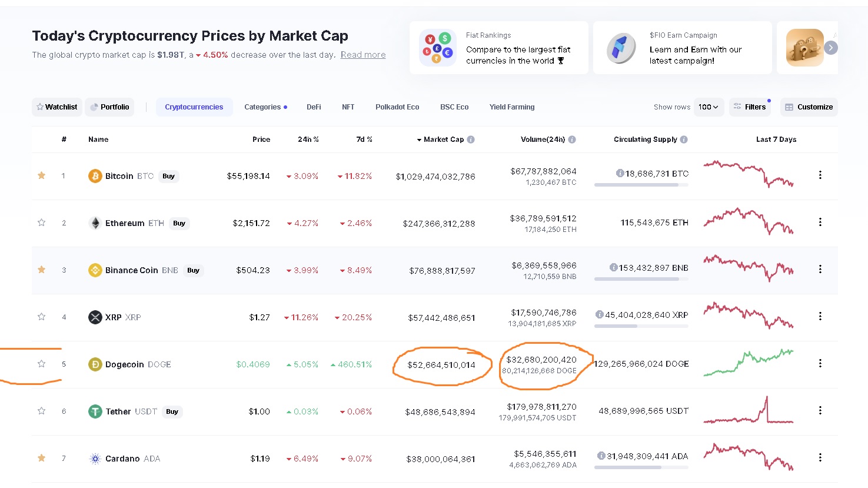Image resolution: width=868 pixels, height=488 pixels.
Task: Click the Buy button for Bitcoin
Action: click(169, 176)
